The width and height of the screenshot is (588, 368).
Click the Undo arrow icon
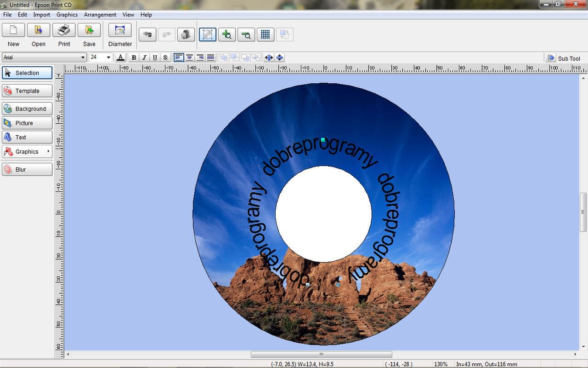pyautogui.click(x=147, y=34)
